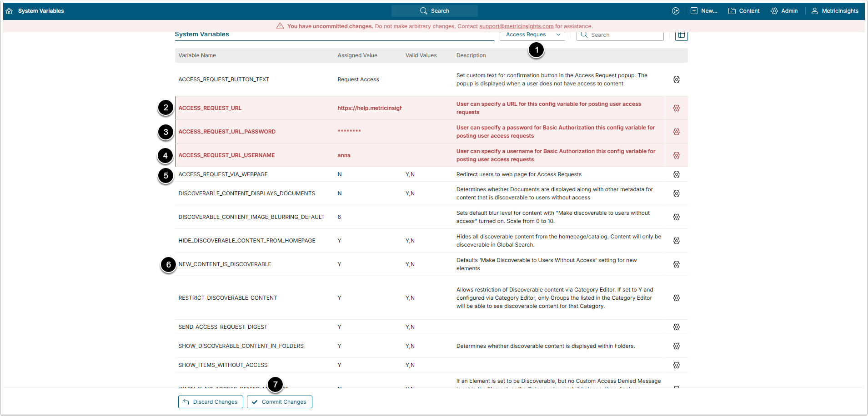Open gear settings for ACCESS_REQUEST_VIA_WEBPAGE

point(676,174)
